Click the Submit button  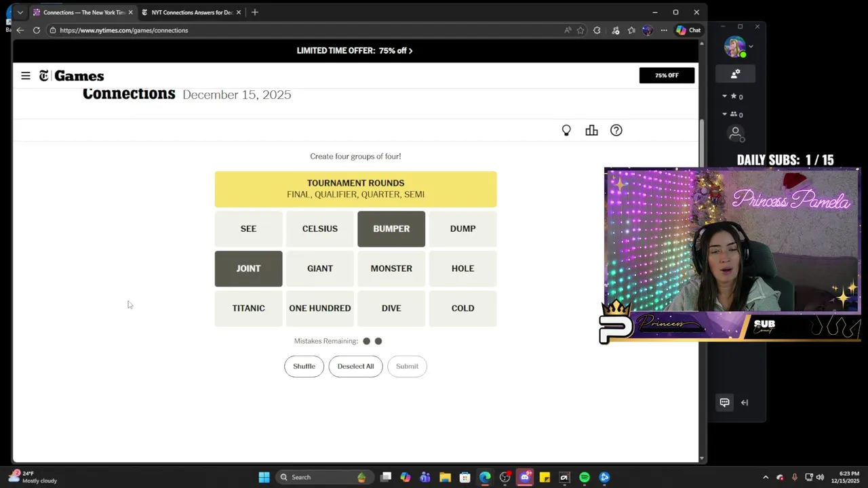tap(407, 366)
